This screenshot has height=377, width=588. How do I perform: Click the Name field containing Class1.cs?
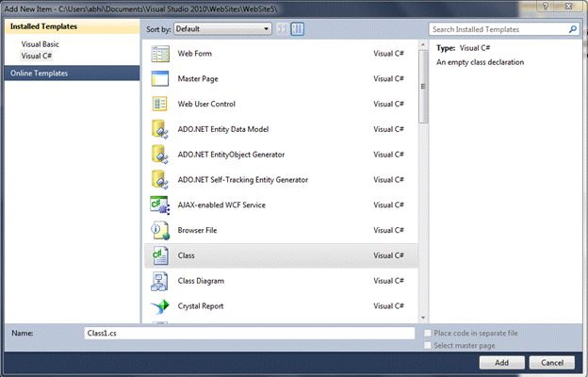point(250,333)
